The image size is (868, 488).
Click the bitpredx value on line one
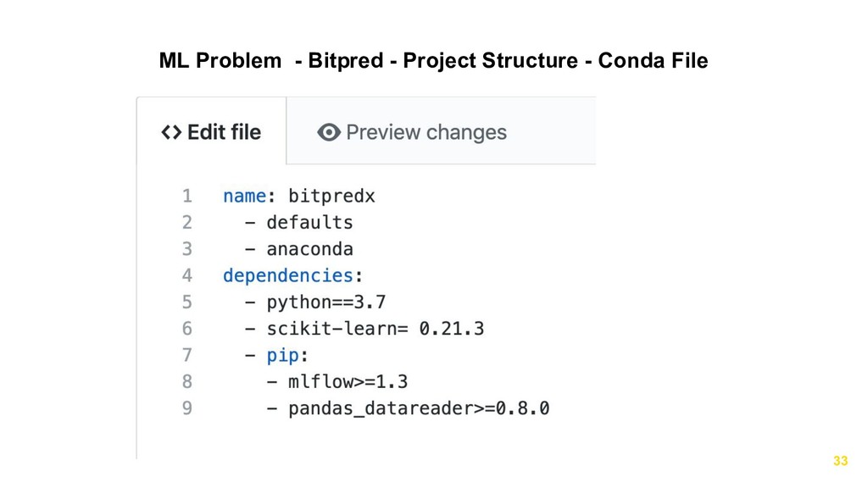331,196
